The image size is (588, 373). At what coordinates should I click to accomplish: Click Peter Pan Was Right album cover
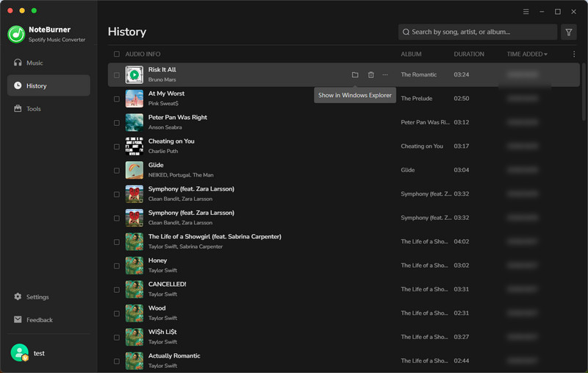point(135,122)
